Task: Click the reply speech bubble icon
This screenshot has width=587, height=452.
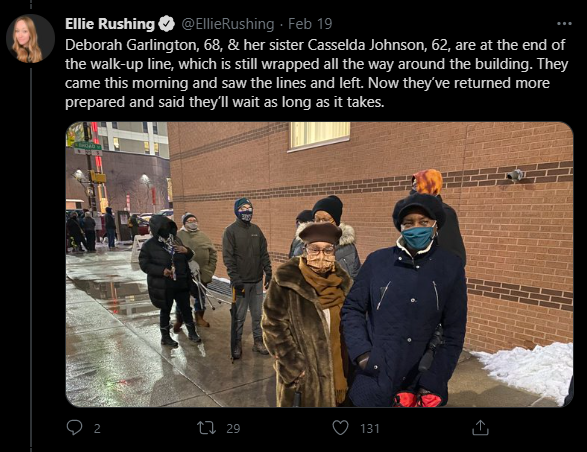Action: click(x=74, y=427)
